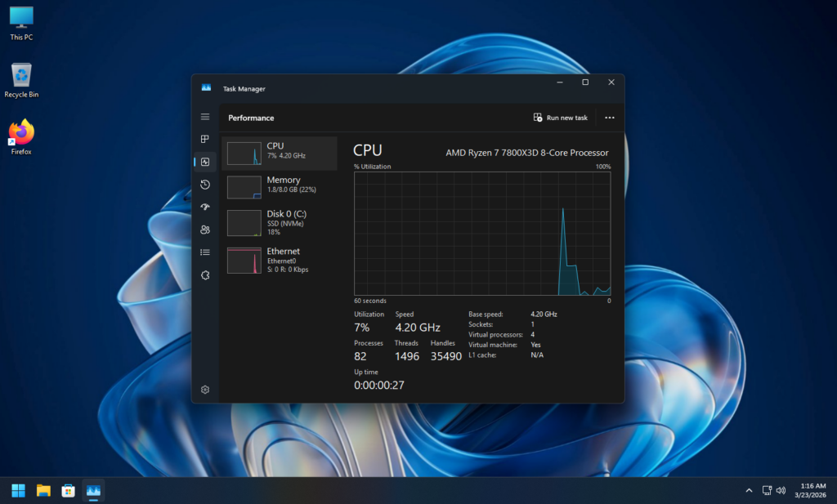Screen dimensions: 837x504
Task: Open App history from sidebar
Action: pos(205,185)
